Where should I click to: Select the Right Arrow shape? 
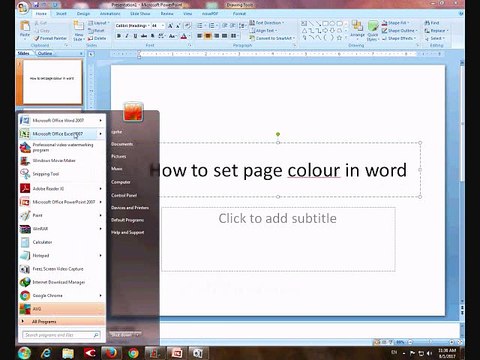point(325,31)
